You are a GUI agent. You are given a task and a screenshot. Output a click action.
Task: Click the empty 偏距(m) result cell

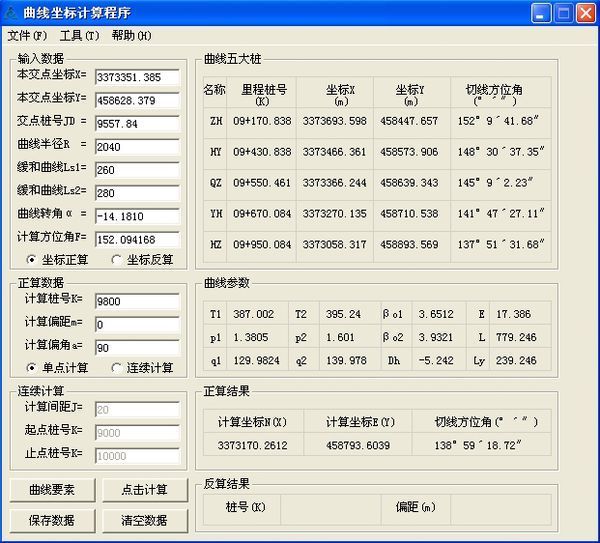click(x=501, y=509)
